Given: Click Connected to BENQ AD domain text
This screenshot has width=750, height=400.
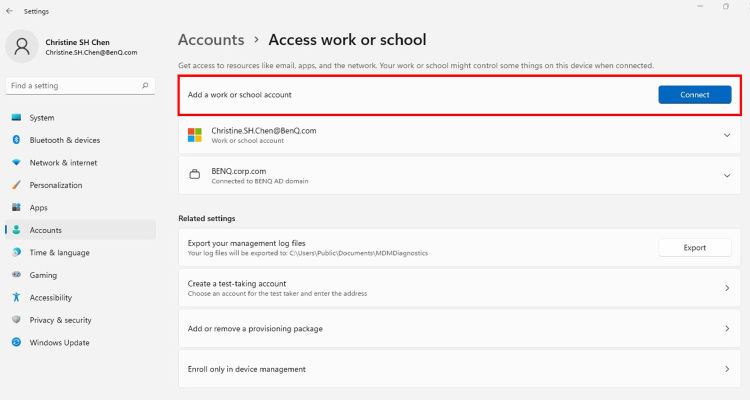Looking at the screenshot, I should 260,181.
